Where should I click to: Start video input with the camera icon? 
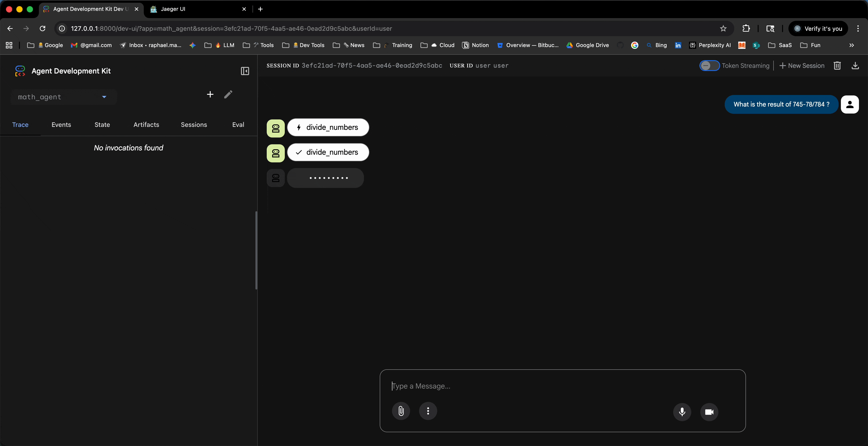(709, 412)
